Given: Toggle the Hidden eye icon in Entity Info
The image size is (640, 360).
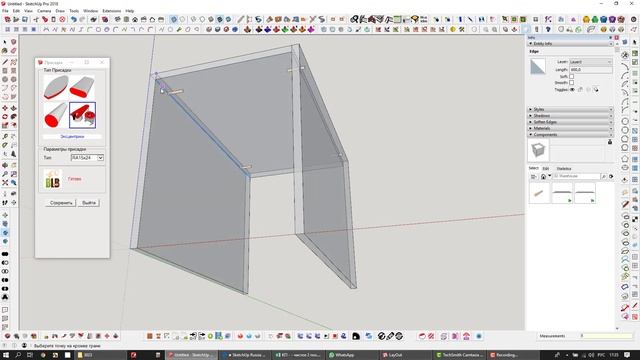Looking at the screenshot, I should tap(572, 89).
